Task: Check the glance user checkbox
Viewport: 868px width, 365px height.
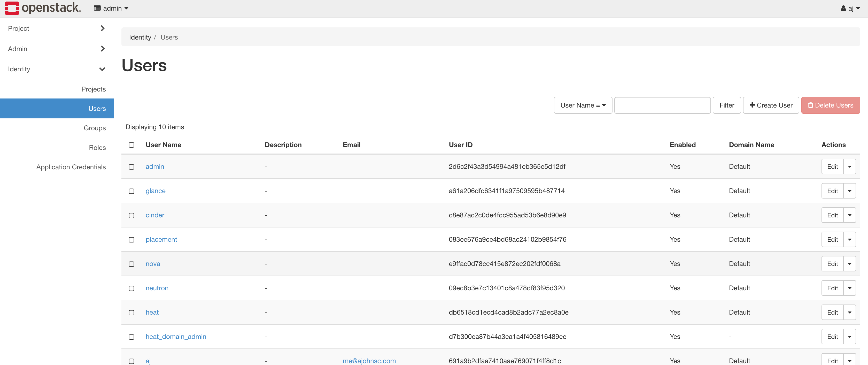Action: point(131,191)
